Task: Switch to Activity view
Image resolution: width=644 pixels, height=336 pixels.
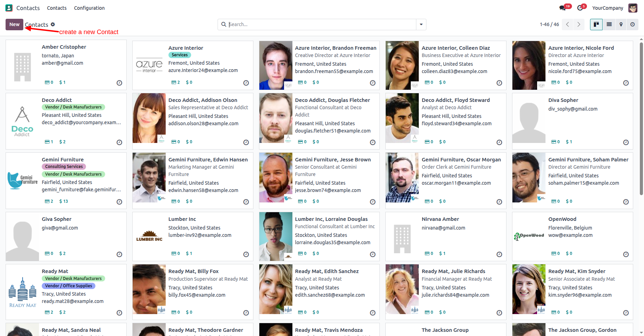Action: click(x=633, y=24)
